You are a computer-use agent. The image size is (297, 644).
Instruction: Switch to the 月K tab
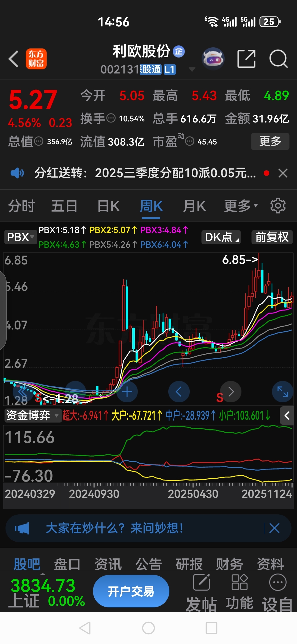click(194, 206)
